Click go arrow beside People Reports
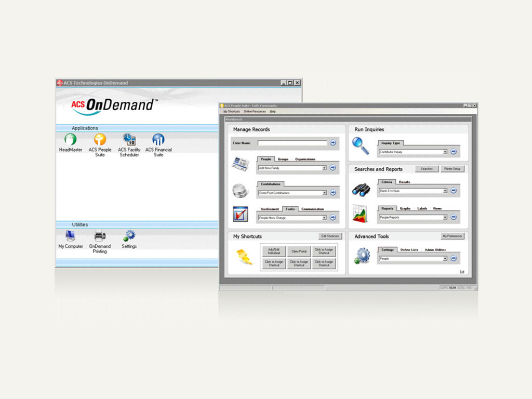Image resolution: width=532 pixels, height=399 pixels. pyautogui.click(x=454, y=217)
